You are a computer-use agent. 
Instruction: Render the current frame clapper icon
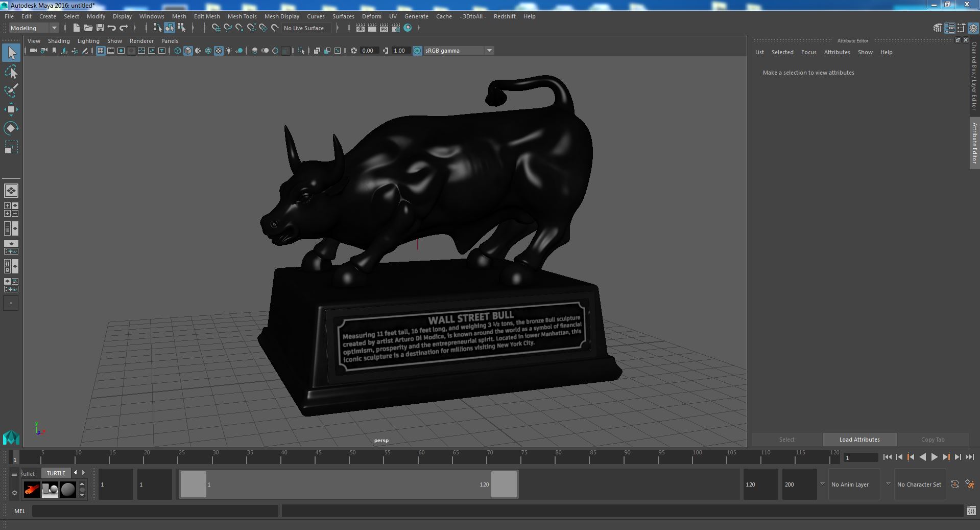(372, 28)
